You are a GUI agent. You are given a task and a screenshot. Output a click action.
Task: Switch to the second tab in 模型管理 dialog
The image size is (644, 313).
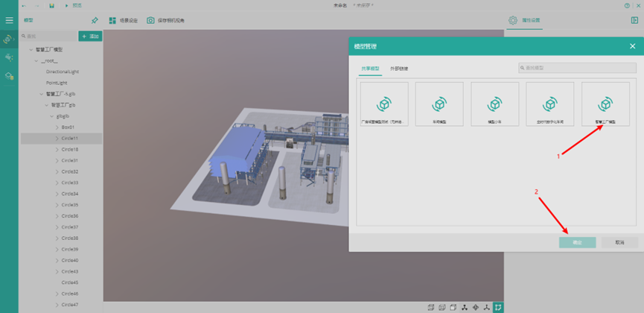(399, 69)
